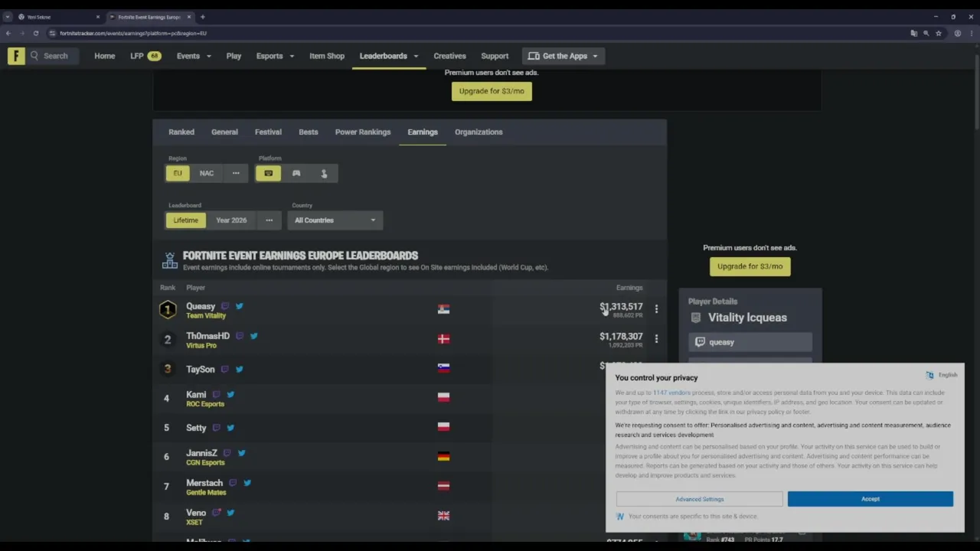Switch to Ranked tab
Image resolution: width=980 pixels, height=551 pixels.
[181, 132]
